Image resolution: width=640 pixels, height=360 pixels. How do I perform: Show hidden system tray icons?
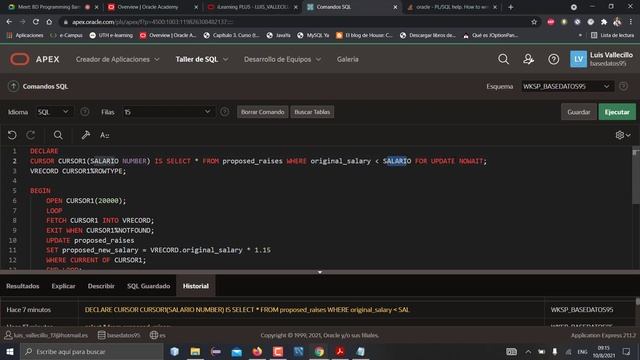point(528,351)
